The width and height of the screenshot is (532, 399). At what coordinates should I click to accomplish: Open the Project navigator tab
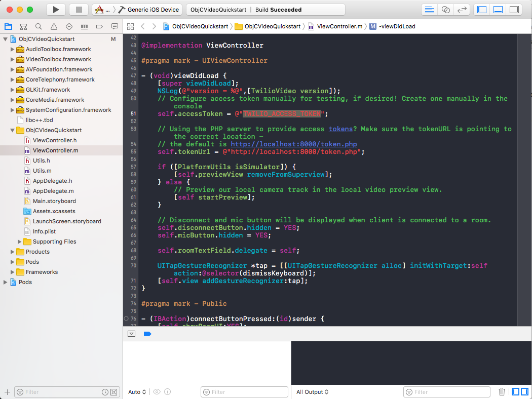[x=9, y=26]
